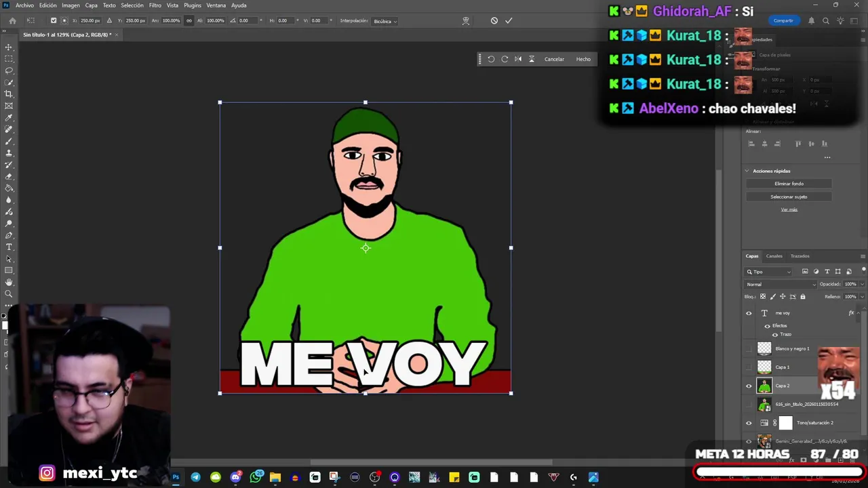Select the Paint Bucket tool
Viewport: 868px width, 488px height.
(9, 188)
